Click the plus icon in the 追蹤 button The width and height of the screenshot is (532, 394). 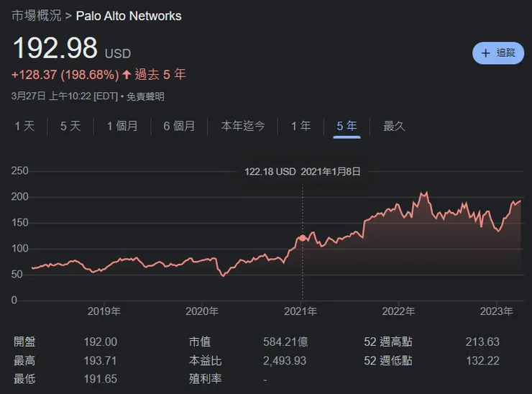(x=485, y=53)
